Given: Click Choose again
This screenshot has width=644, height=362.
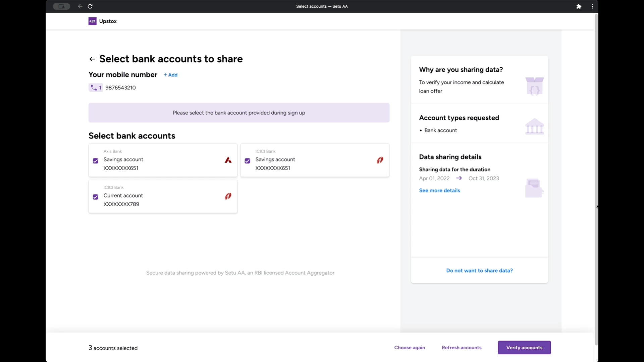Looking at the screenshot, I should [x=410, y=348].
